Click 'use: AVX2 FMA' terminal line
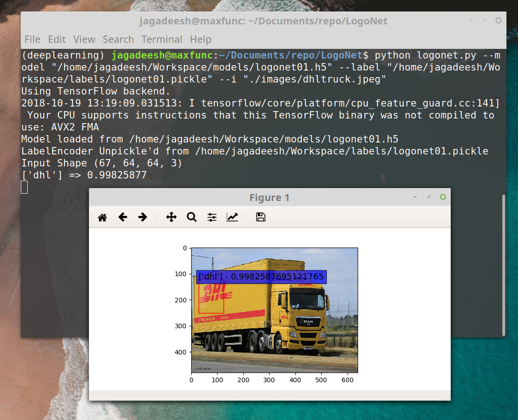The width and height of the screenshot is (518, 420). pos(60,127)
